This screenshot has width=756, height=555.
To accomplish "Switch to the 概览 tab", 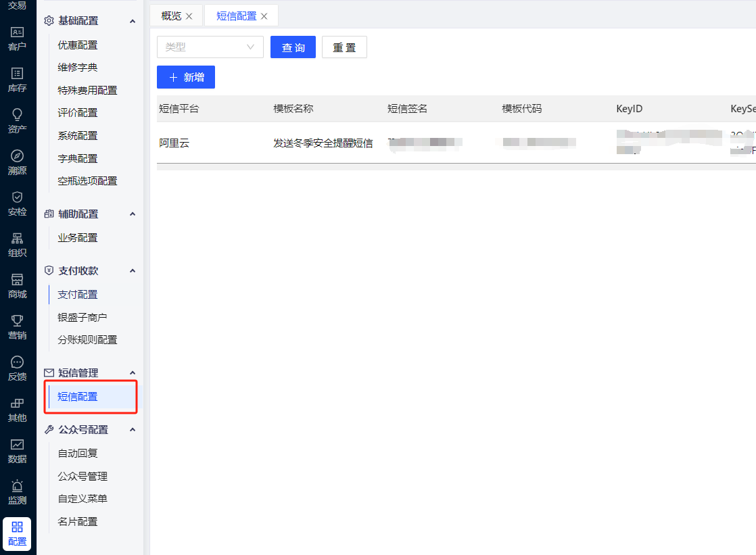I will tap(171, 16).
